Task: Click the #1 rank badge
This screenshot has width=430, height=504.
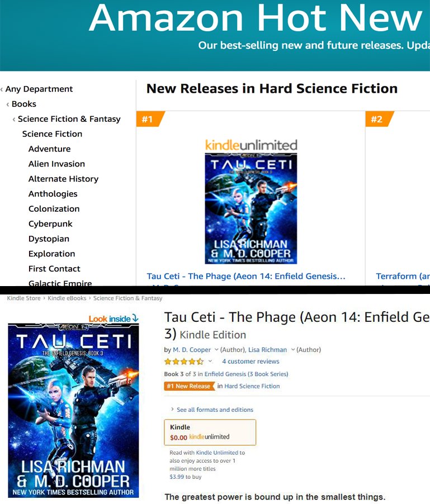Action: click(149, 119)
